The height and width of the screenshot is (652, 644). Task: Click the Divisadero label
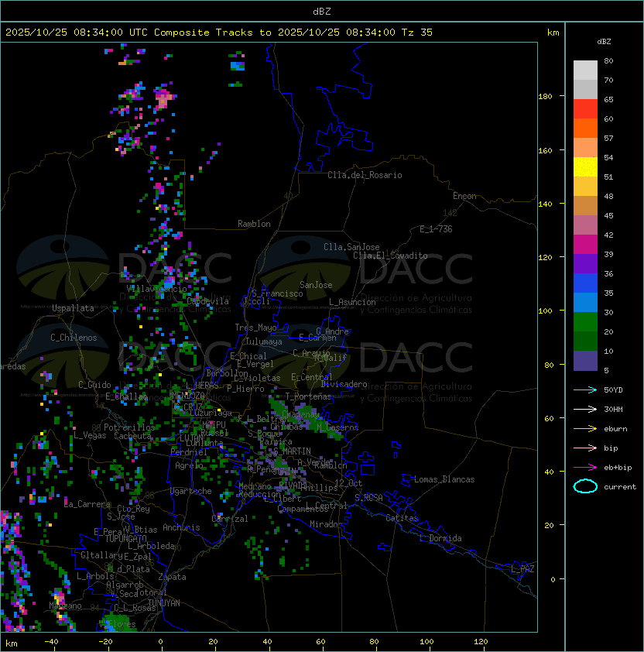click(x=344, y=384)
